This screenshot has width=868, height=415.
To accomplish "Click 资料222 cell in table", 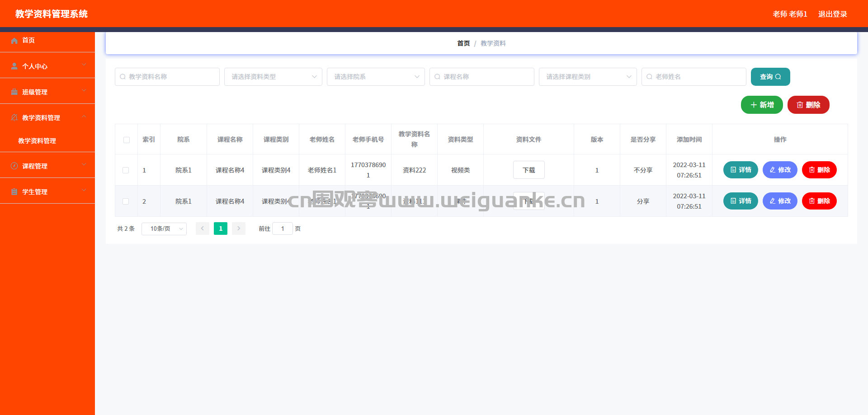I will pyautogui.click(x=414, y=170).
